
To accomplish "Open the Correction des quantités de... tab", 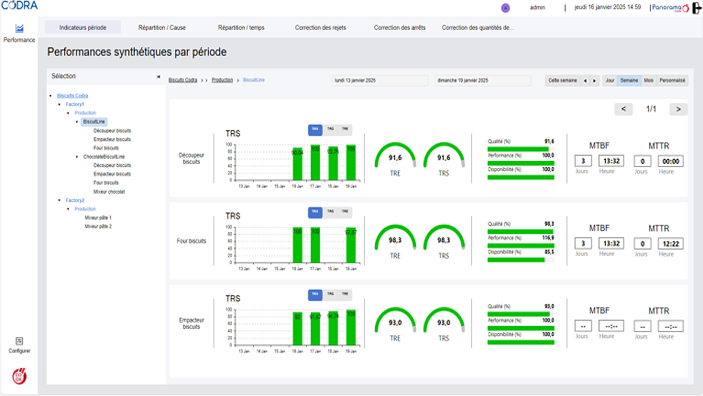I will point(478,27).
